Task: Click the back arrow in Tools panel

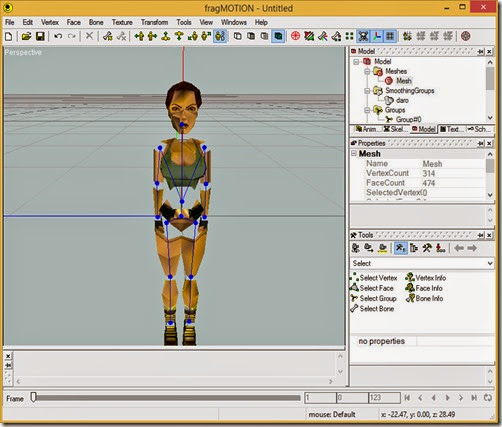Action: (459, 248)
